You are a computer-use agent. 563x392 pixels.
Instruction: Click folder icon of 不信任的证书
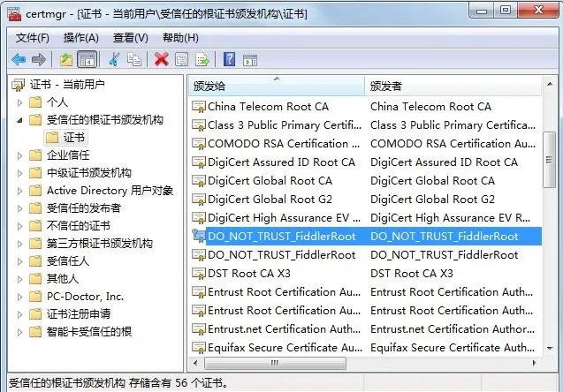(x=35, y=226)
